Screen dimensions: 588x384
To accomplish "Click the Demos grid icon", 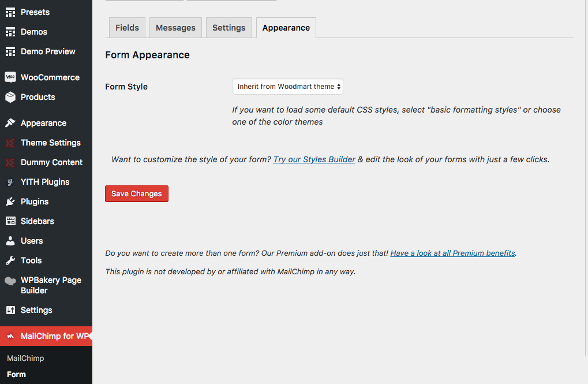I will point(10,32).
